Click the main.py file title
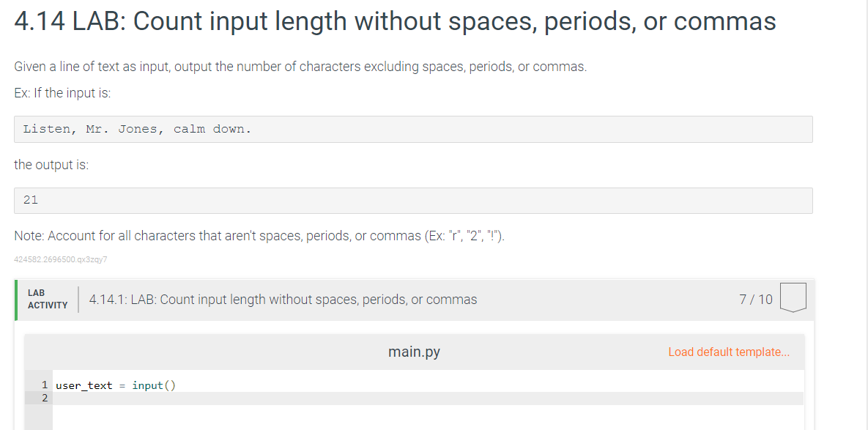This screenshot has width=868, height=430. click(x=414, y=352)
